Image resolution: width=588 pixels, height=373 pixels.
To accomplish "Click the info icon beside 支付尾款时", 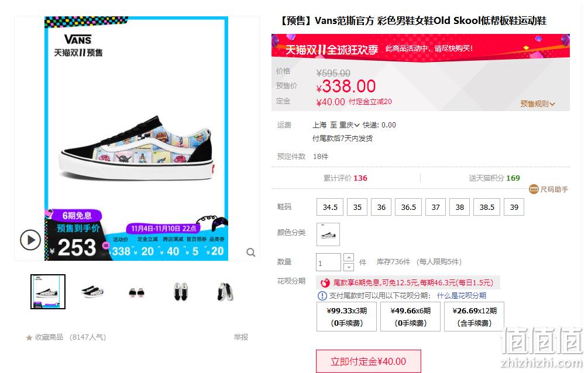I will pos(322,296).
